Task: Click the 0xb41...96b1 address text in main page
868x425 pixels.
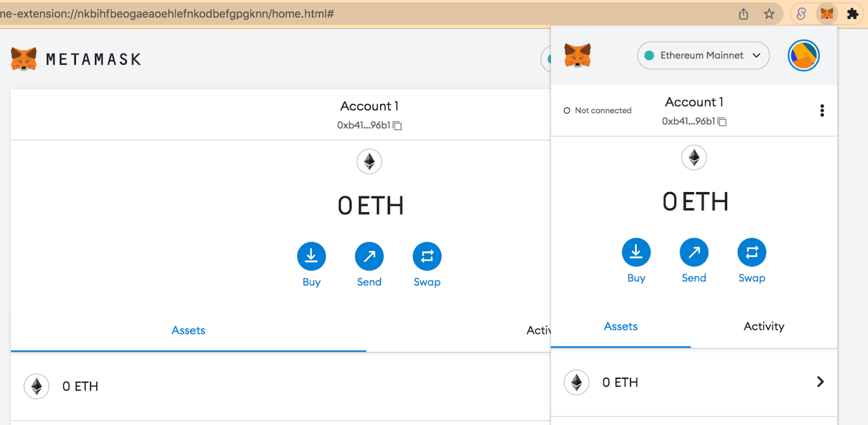Action: click(x=363, y=125)
